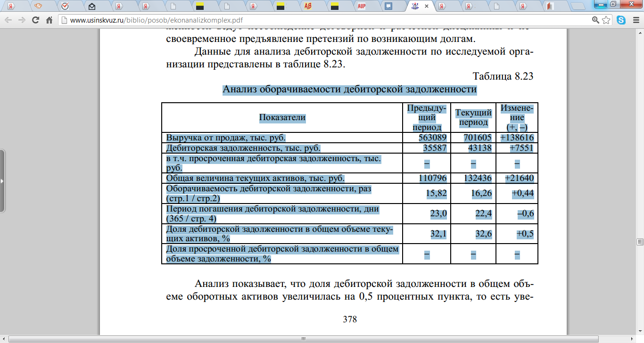The width and height of the screenshot is (644, 343).
Task: Click the value +138616
Action: [x=517, y=138]
